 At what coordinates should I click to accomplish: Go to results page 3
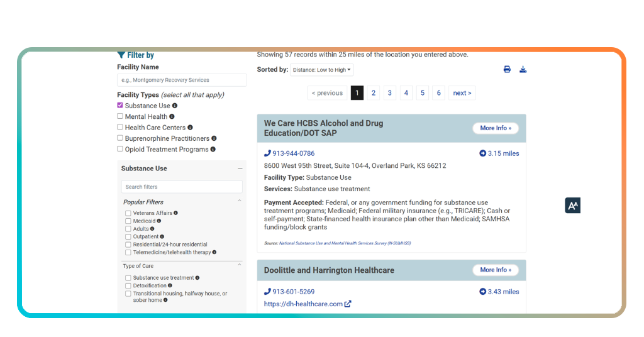pyautogui.click(x=390, y=93)
